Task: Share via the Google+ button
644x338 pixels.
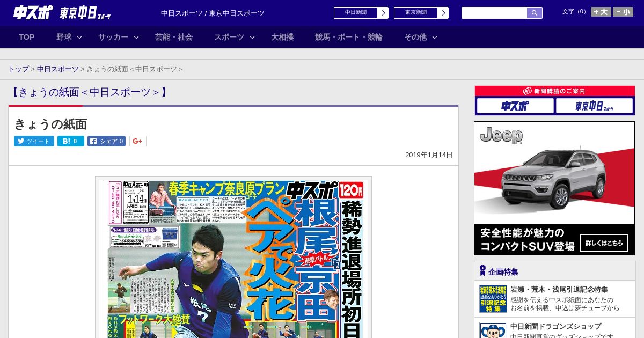Action: 137,141
